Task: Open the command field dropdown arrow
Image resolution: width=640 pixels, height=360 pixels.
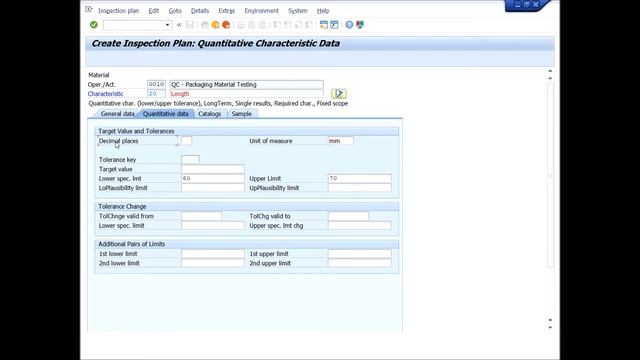Action: (x=167, y=25)
